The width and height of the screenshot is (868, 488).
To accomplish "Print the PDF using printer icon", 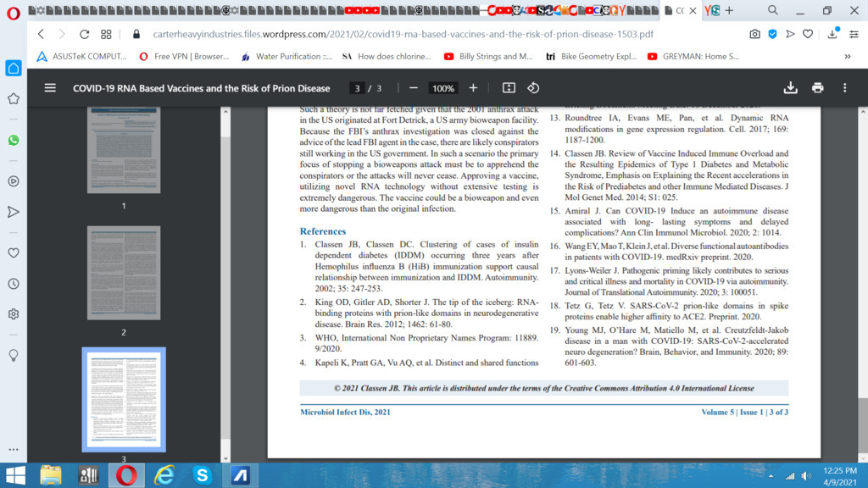I will [x=817, y=88].
